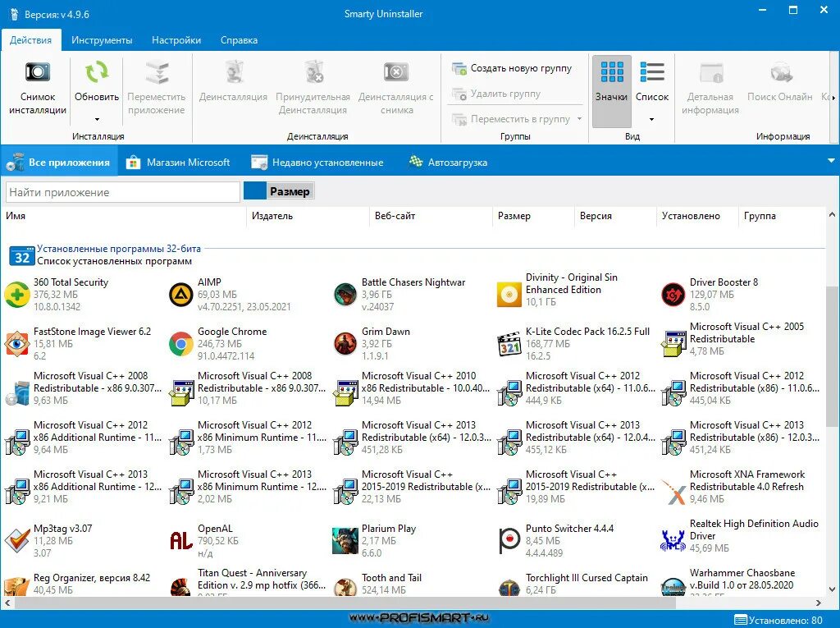The width and height of the screenshot is (840, 628).
Task: Open the Настройки ribbon tab
Action: click(176, 40)
